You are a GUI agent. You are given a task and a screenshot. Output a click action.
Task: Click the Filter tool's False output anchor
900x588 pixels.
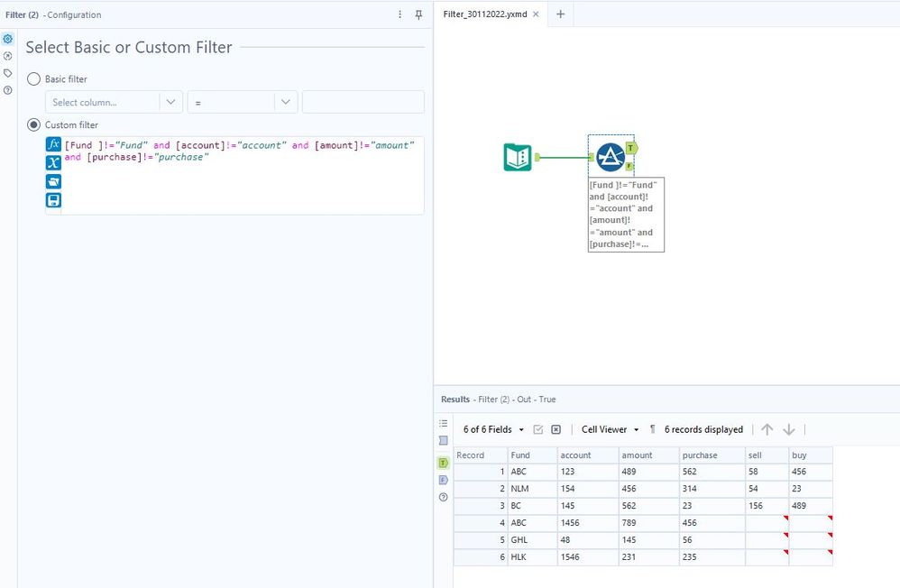[629, 167]
